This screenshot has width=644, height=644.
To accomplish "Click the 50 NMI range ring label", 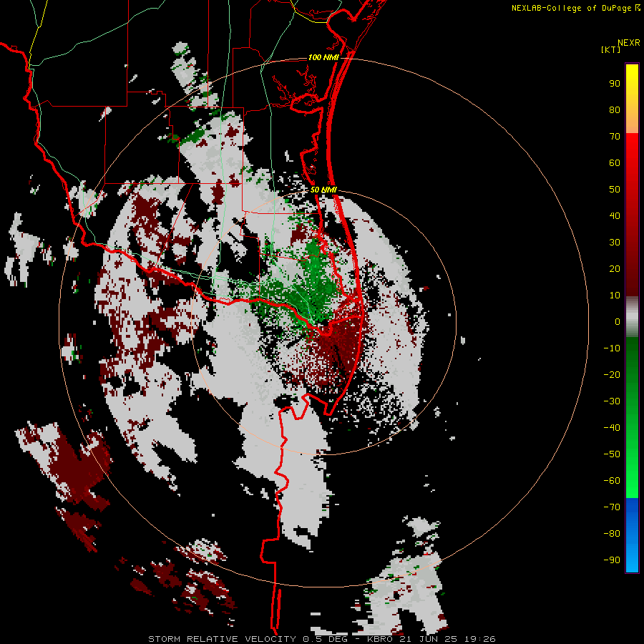I will click(323, 190).
